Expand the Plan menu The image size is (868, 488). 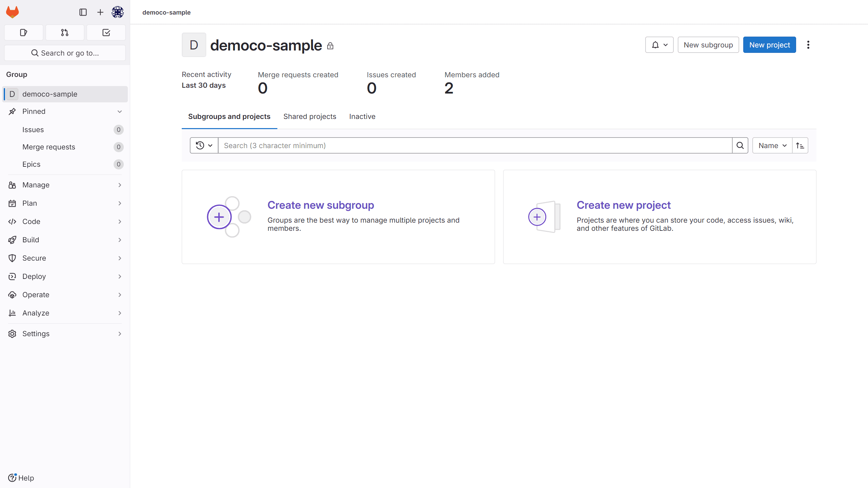pos(65,203)
